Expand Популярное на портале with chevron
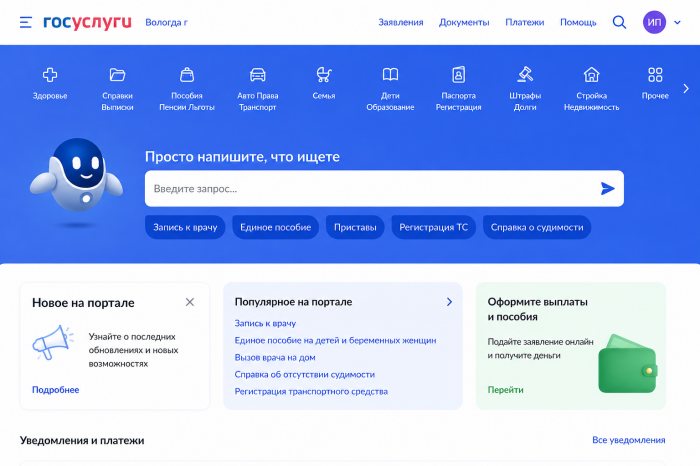Image resolution: width=700 pixels, height=466 pixels. tap(449, 302)
